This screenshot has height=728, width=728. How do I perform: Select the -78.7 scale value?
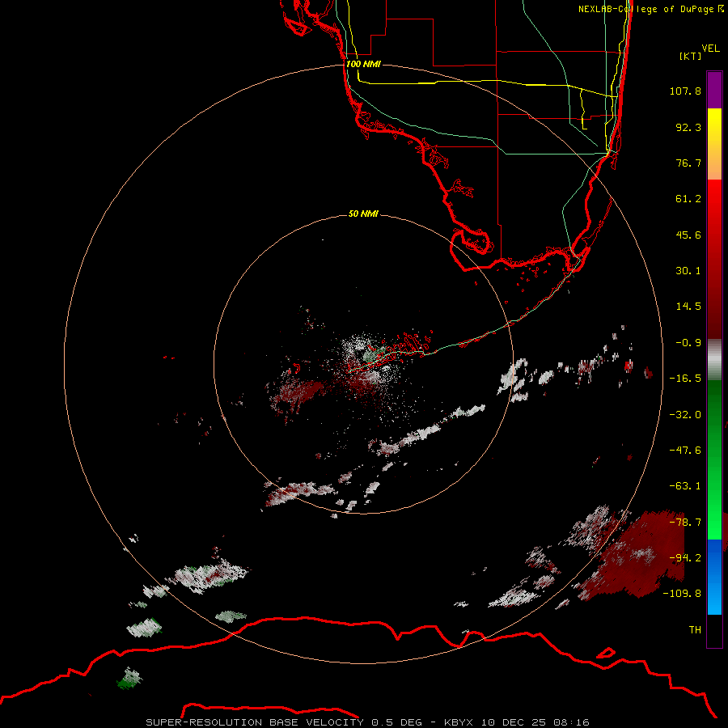[685, 523]
